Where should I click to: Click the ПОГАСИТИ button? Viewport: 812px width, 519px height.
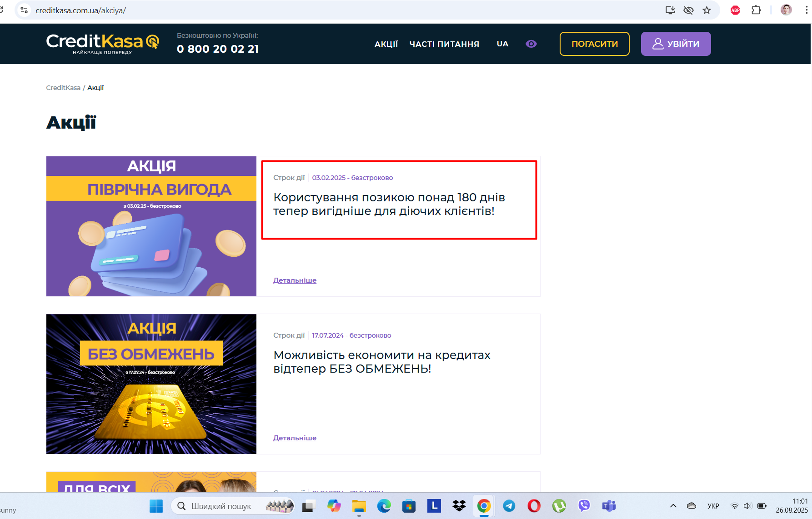pyautogui.click(x=595, y=44)
